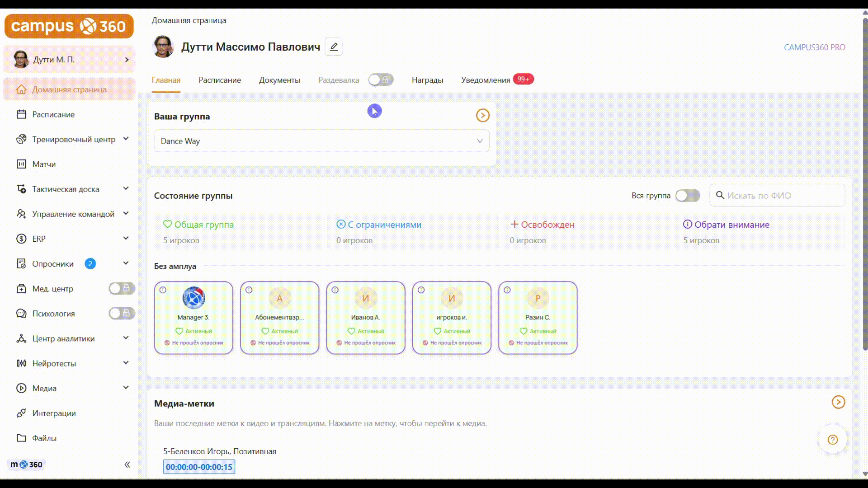
Task: Click arrow icon in Медиа-метки panel
Action: pyautogui.click(x=838, y=402)
